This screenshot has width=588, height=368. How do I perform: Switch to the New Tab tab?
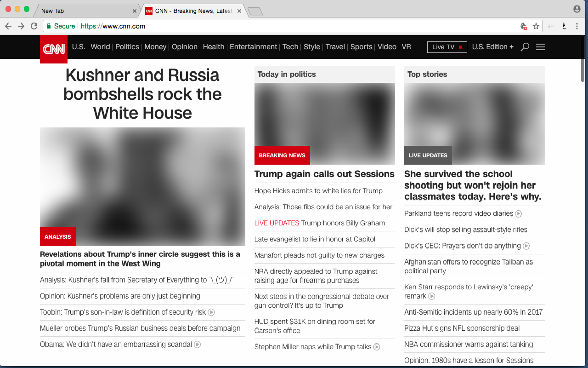coord(86,11)
